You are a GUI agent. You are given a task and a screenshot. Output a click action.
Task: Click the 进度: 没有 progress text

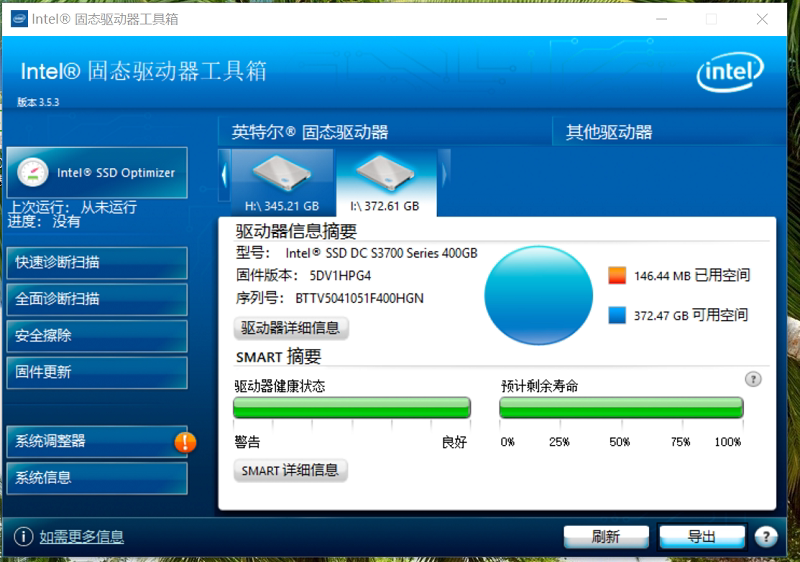click(x=44, y=221)
